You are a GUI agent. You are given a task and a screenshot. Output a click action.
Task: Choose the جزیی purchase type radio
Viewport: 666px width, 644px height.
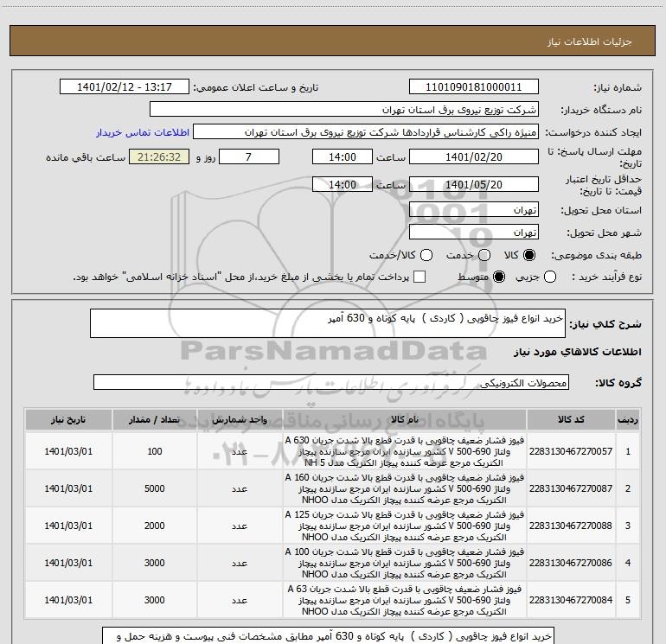coord(549,277)
